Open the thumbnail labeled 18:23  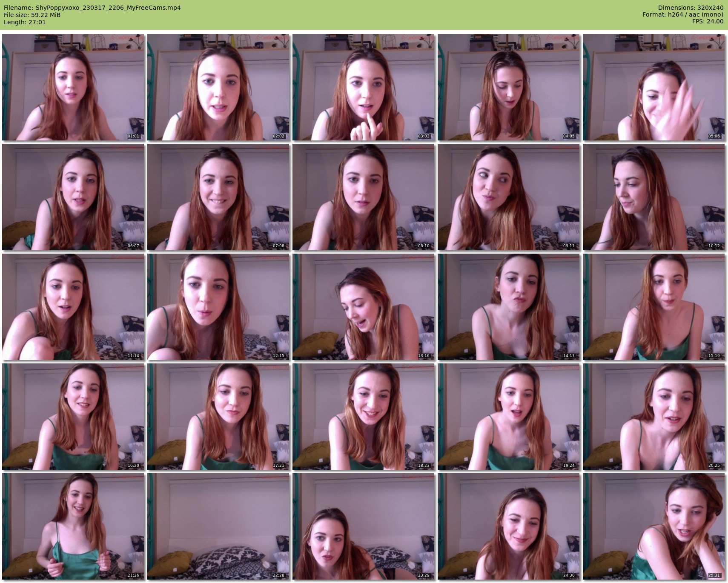(x=364, y=417)
